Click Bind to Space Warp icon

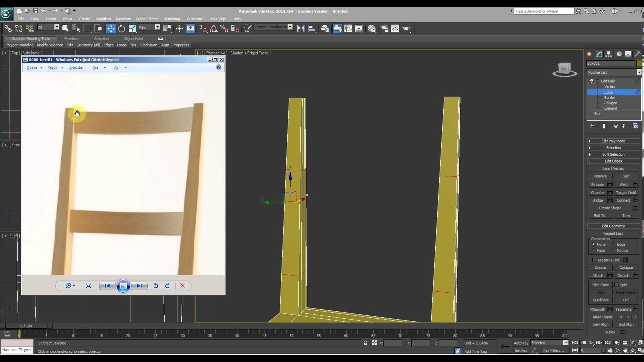(x=30, y=28)
